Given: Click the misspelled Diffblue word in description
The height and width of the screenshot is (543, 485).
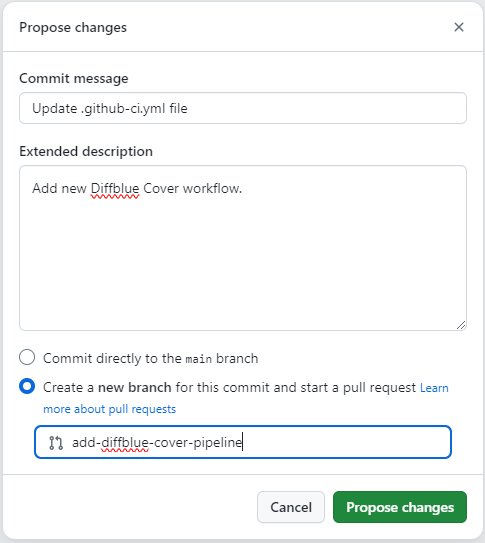Looking at the screenshot, I should tap(115, 189).
